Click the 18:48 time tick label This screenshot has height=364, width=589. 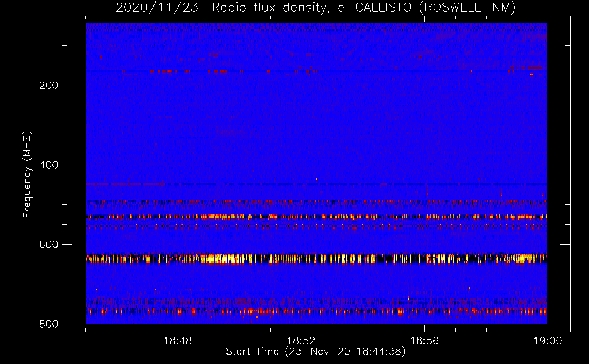pyautogui.click(x=178, y=341)
